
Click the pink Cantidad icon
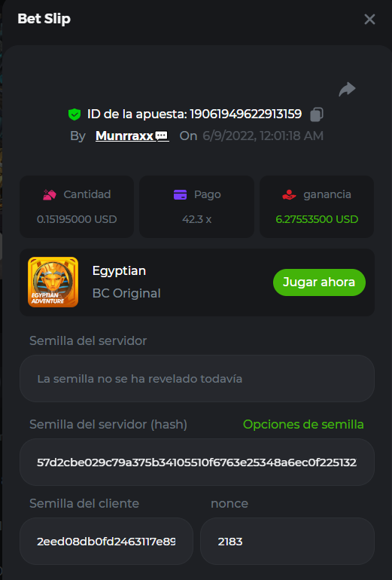coord(50,194)
